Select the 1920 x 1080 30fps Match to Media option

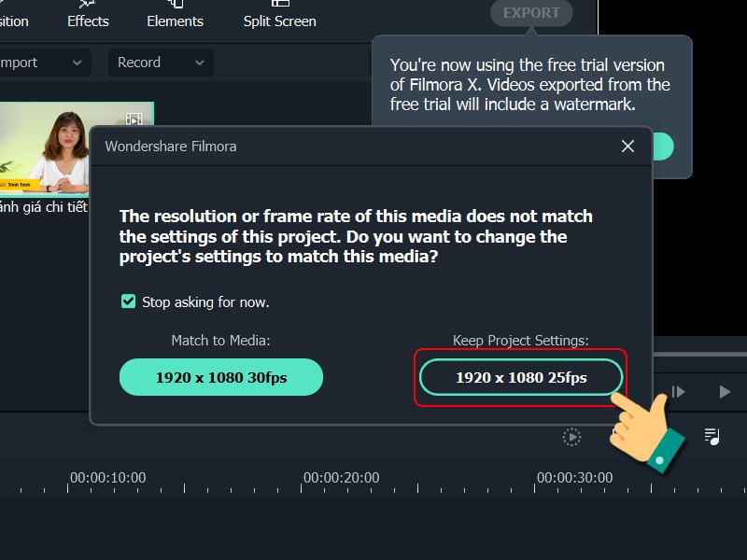coord(220,376)
